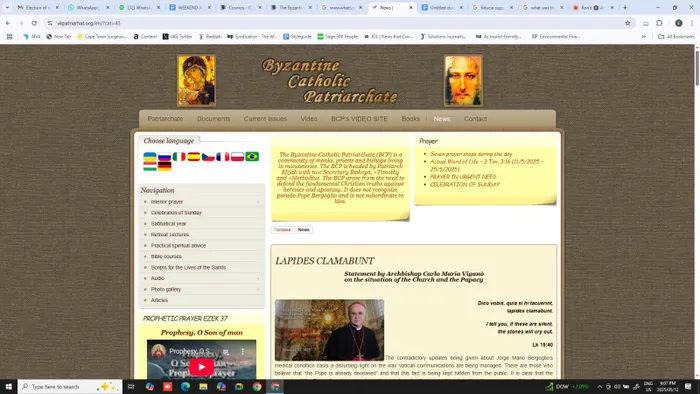This screenshot has height=394, width=700.
Task: Open the Documents menu item
Action: [x=213, y=119]
